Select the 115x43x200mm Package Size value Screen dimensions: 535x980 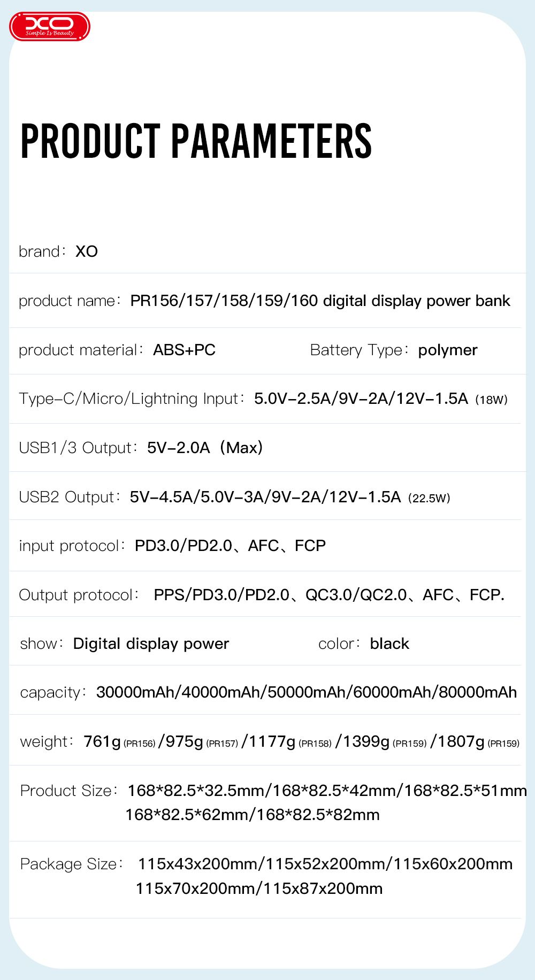coord(200,864)
